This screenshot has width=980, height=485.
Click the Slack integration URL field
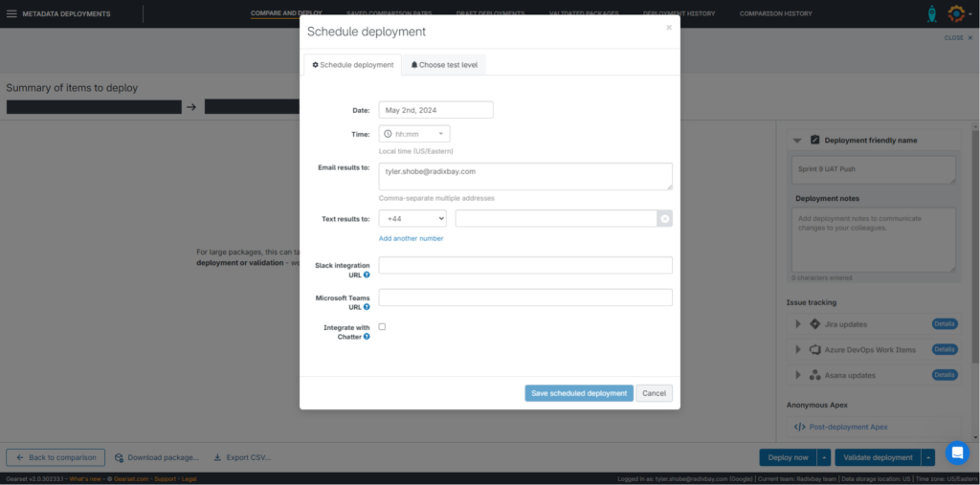[525, 265]
